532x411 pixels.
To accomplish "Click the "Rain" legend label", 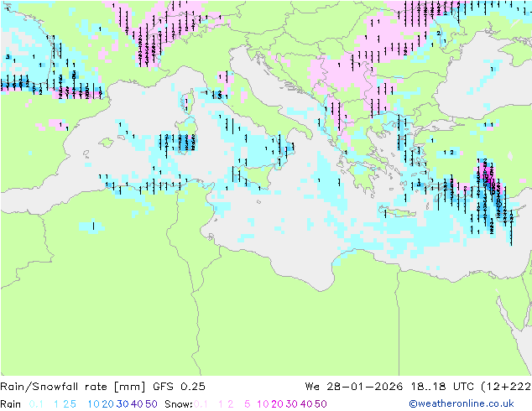I will [x=11, y=404].
